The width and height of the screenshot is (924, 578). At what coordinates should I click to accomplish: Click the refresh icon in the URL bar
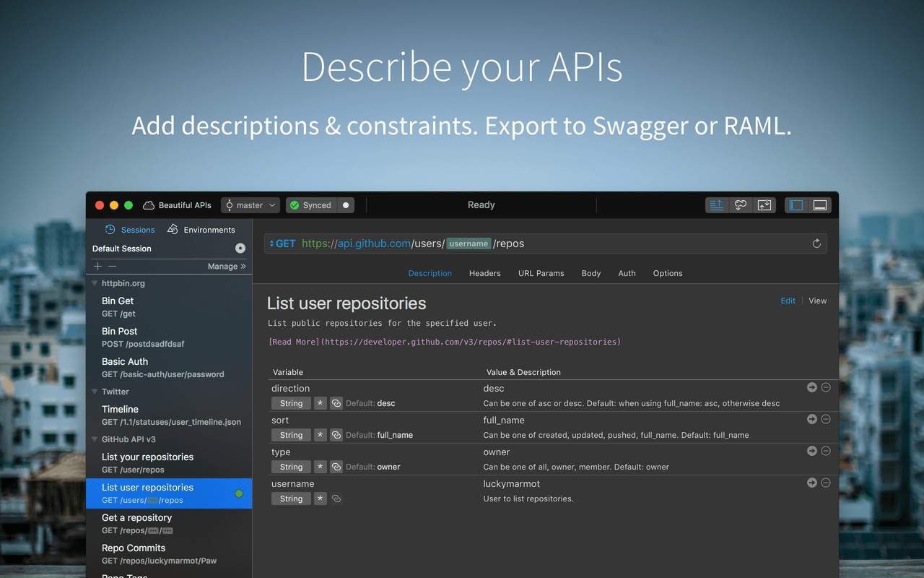pos(816,243)
